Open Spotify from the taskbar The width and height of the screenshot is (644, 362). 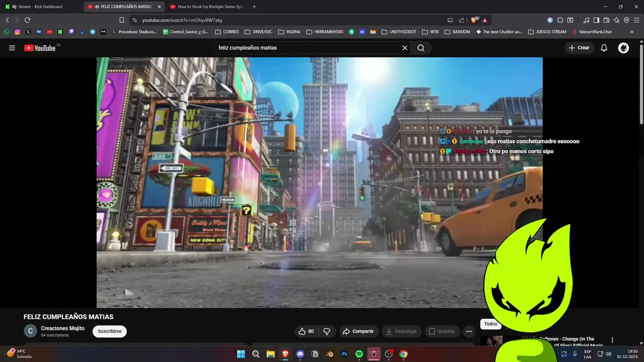[359, 354]
